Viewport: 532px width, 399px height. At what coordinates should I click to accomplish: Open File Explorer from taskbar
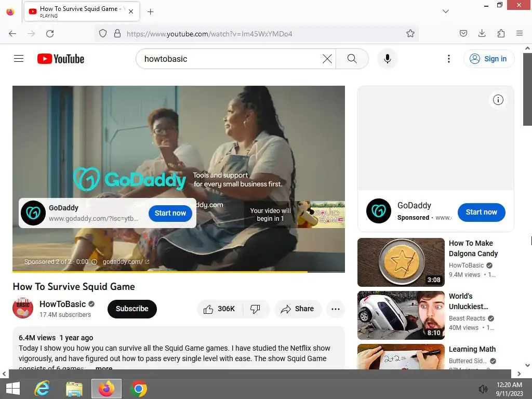click(74, 389)
